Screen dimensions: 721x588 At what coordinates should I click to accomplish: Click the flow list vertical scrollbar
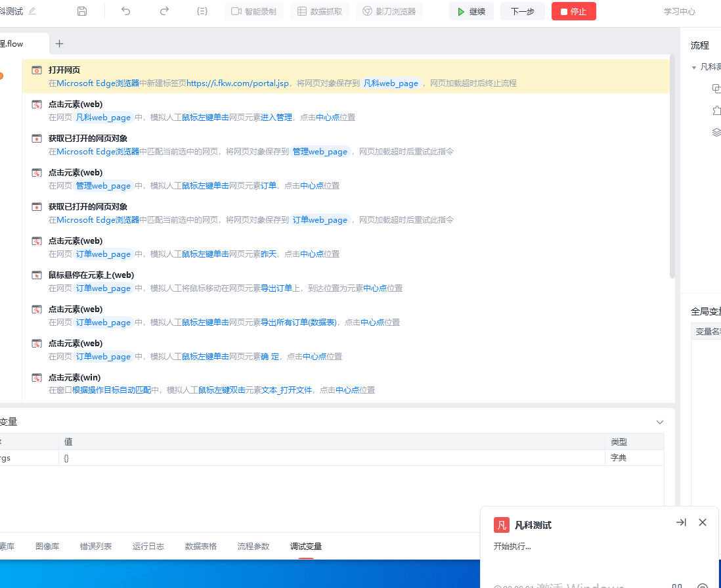coord(672,167)
